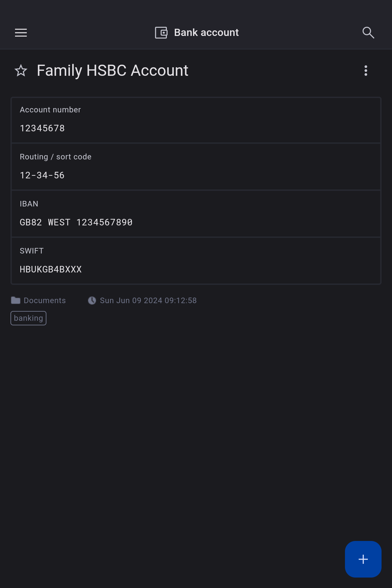Click the sort code value 12-34-56
The height and width of the screenshot is (588, 392).
pyautogui.click(x=42, y=175)
